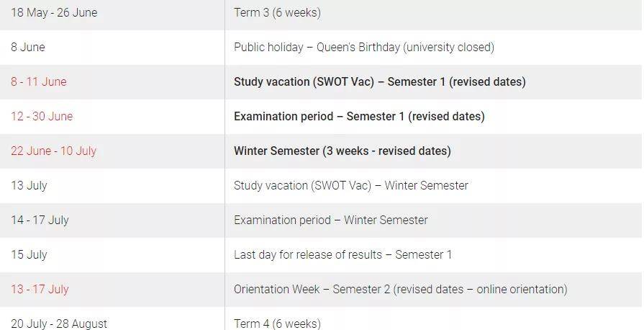The image size is (644, 330).
Task: Select 'Winter Semester (3 weeks - revised dates)' text
Action: [343, 151]
